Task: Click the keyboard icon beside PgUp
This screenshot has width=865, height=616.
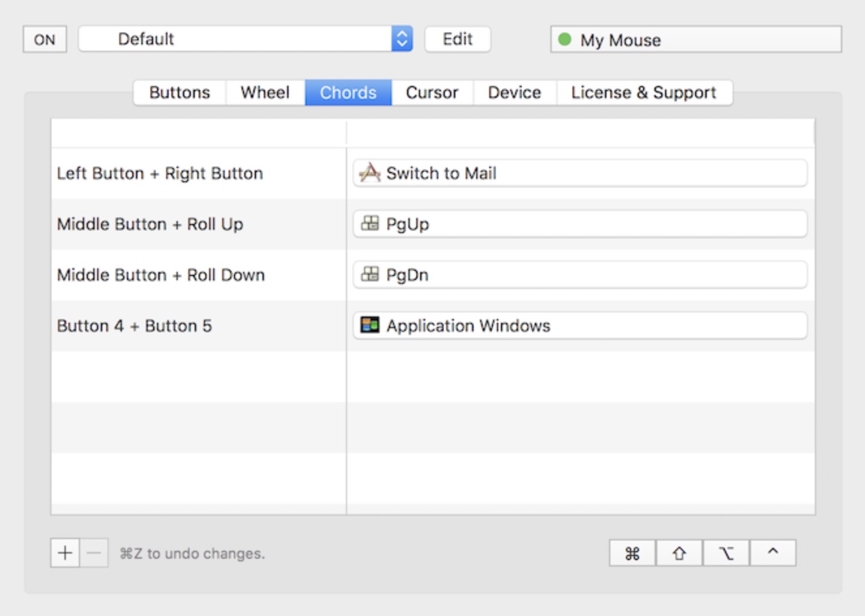Action: (370, 223)
